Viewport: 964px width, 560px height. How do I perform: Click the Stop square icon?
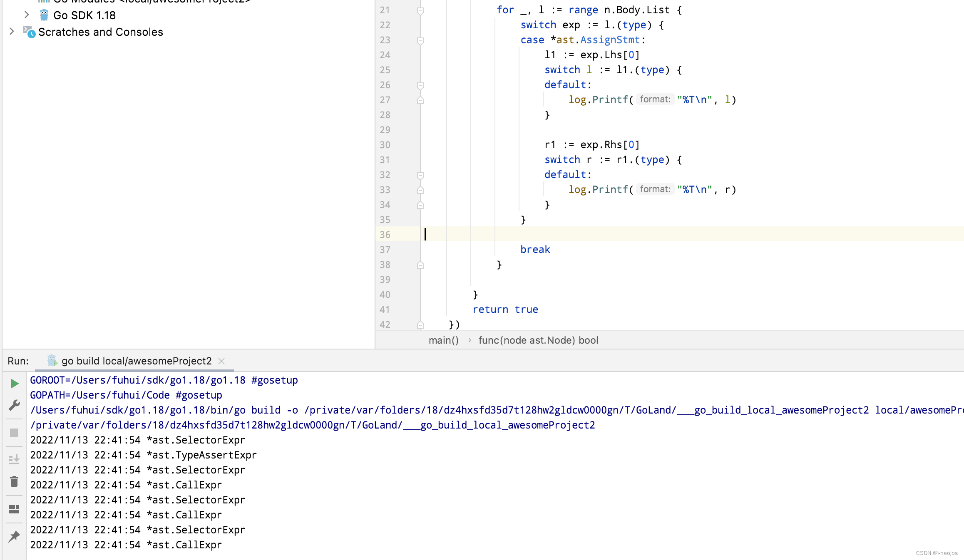click(14, 433)
